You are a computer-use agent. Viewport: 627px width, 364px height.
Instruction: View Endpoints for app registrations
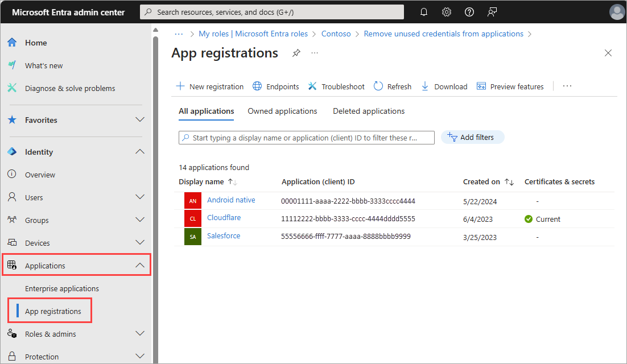[275, 86]
